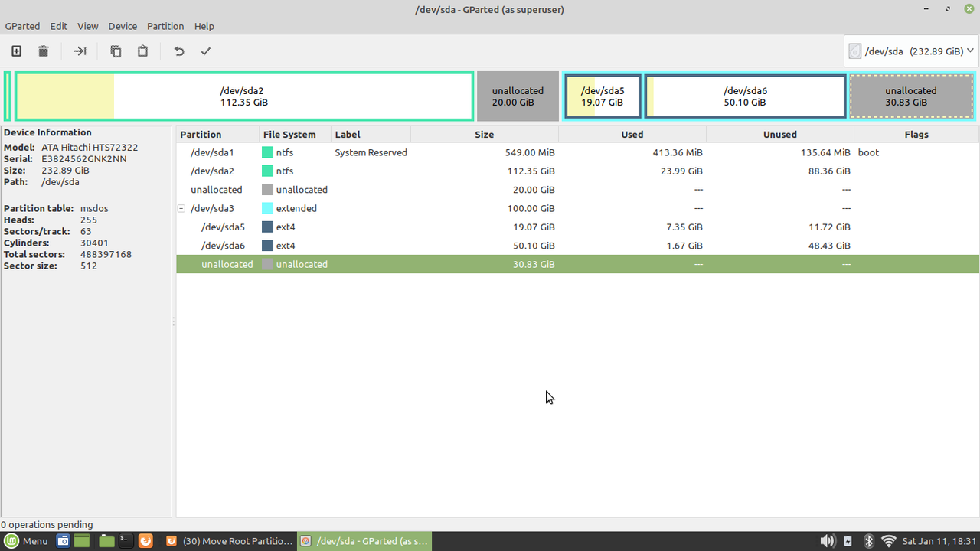This screenshot has height=551, width=980.
Task: Click the Copy partition toolbar icon
Action: tap(116, 51)
